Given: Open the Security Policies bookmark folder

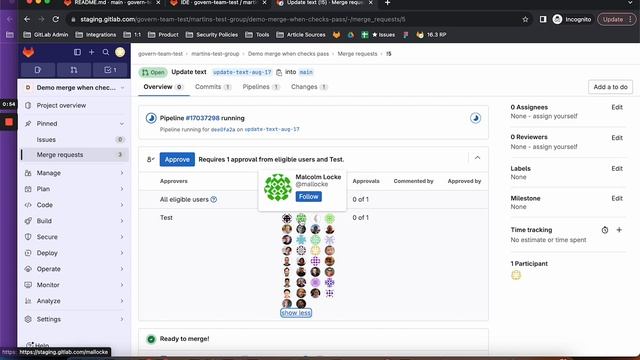Looking at the screenshot, I should (212, 35).
